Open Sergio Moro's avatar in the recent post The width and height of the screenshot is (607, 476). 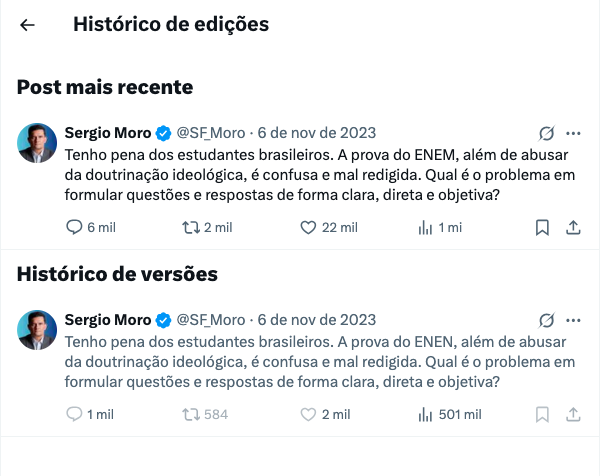coord(37,143)
